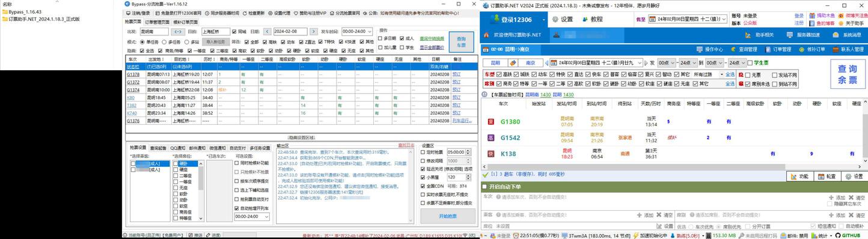868x239 pixels.
Task: Click 预订 link for train G1378
Action: 456,74
